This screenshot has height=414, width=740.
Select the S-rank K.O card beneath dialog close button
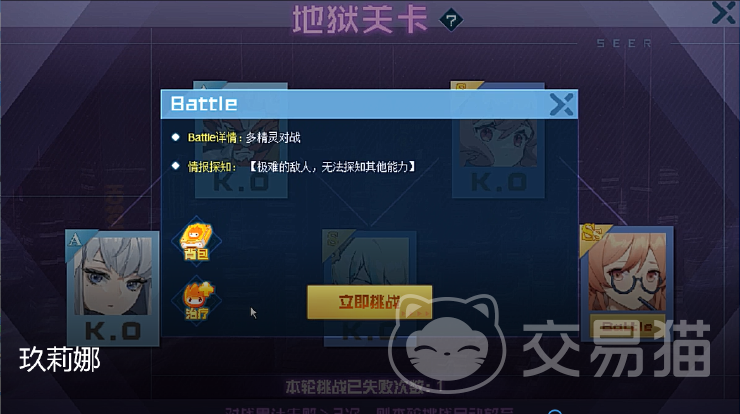point(498,140)
